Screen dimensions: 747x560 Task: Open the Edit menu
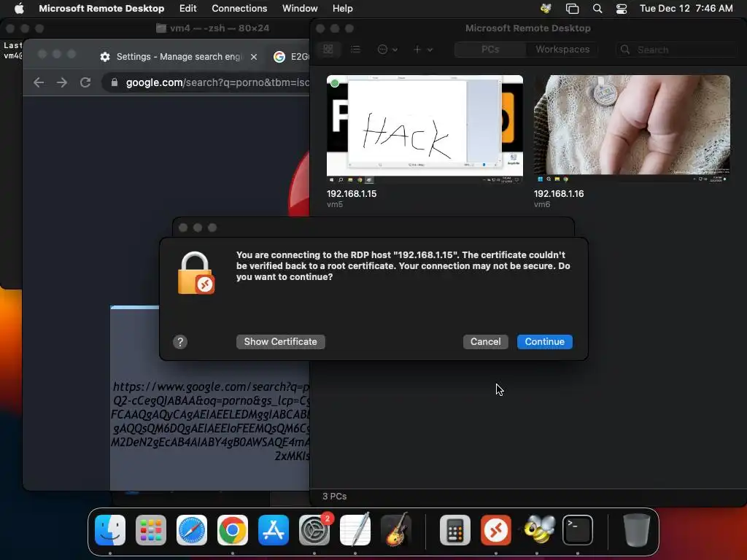pyautogui.click(x=187, y=8)
